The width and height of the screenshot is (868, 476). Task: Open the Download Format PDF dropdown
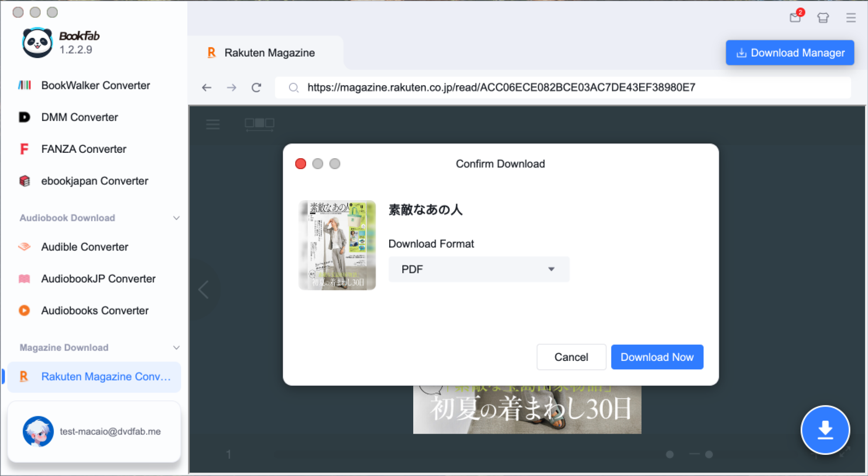coord(479,269)
